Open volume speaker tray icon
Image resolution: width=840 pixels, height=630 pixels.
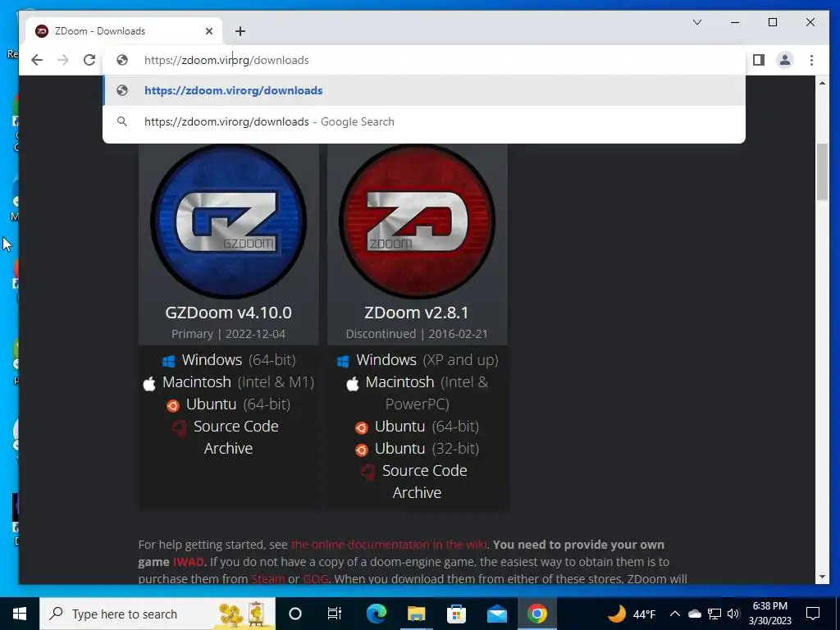(733, 614)
